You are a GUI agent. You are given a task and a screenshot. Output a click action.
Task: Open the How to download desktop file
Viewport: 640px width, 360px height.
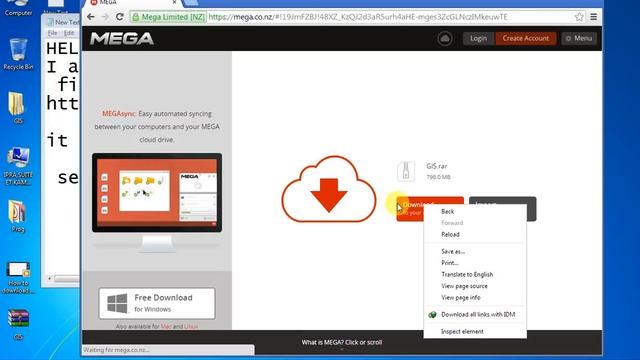click(x=18, y=278)
